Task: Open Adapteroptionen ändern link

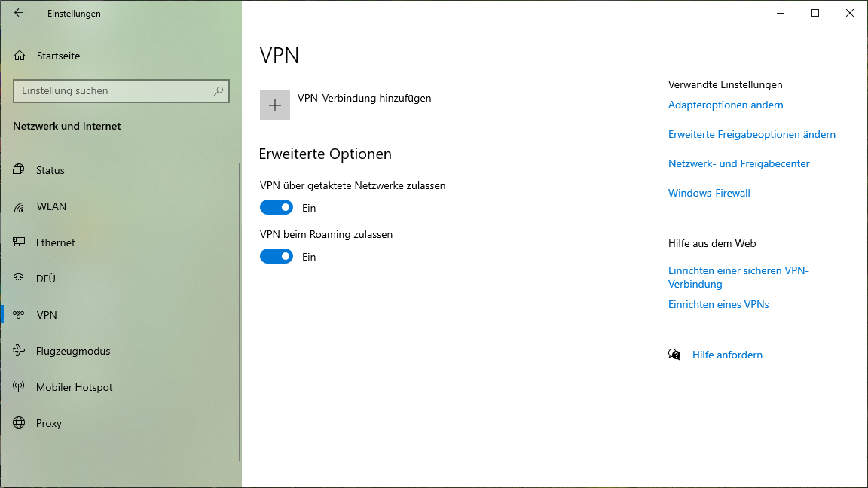Action: click(x=726, y=105)
